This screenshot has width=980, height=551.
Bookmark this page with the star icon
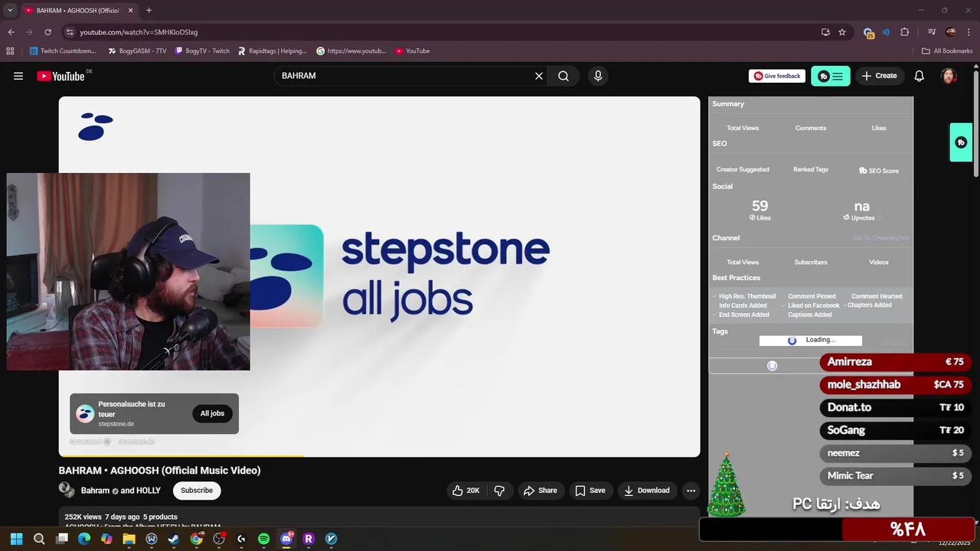(x=842, y=32)
